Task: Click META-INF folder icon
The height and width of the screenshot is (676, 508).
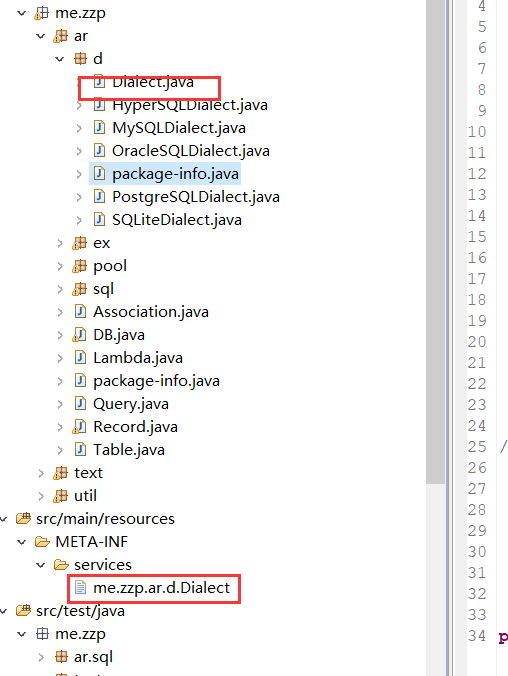Action: (x=42, y=541)
